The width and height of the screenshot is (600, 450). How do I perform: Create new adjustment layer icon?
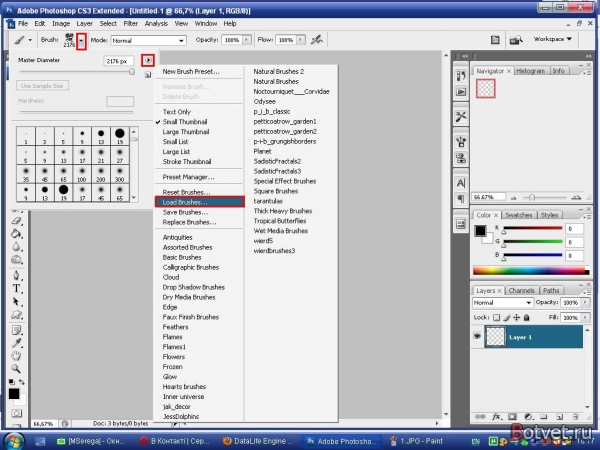pos(528,417)
